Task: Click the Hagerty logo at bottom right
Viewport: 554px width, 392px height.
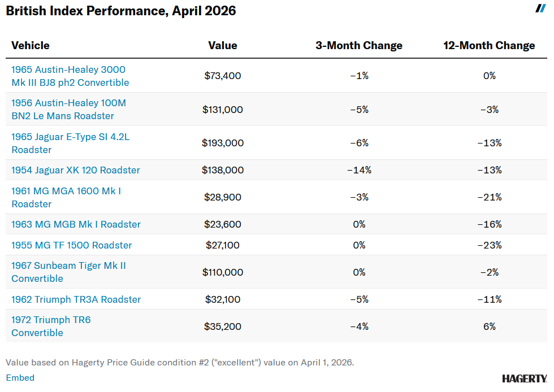Action: click(x=524, y=378)
